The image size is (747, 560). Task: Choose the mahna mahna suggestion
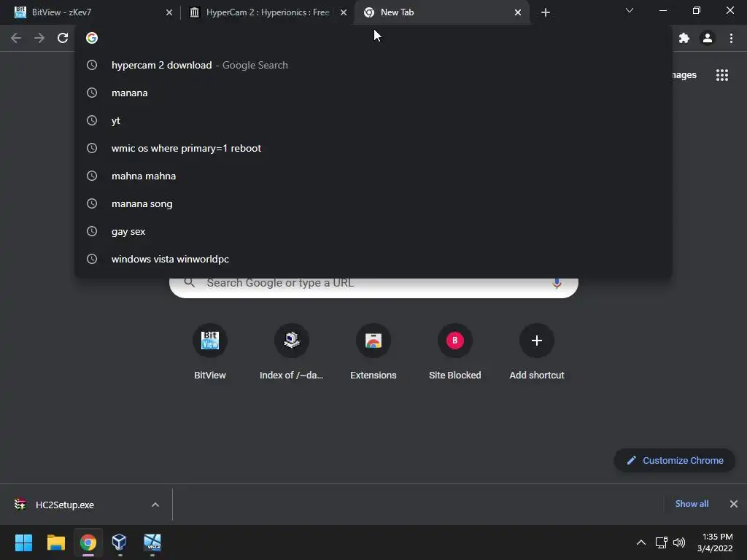373,176
